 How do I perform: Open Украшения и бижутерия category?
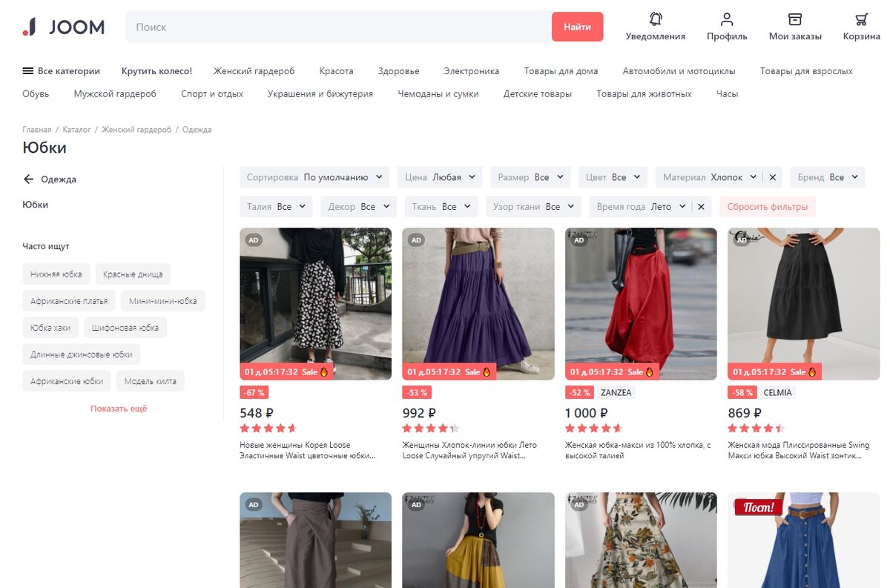point(320,93)
